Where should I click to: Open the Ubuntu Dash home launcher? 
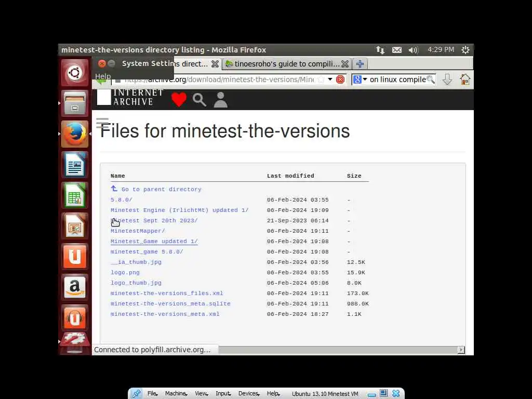(x=75, y=72)
